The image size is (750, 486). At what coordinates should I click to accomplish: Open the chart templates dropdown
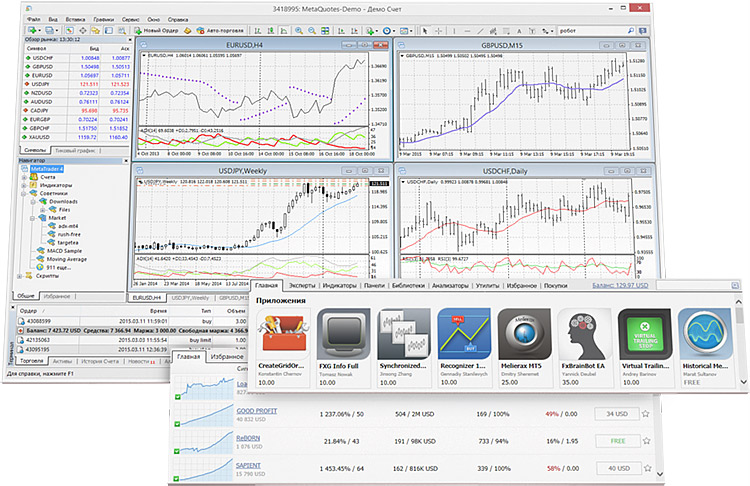(411, 31)
